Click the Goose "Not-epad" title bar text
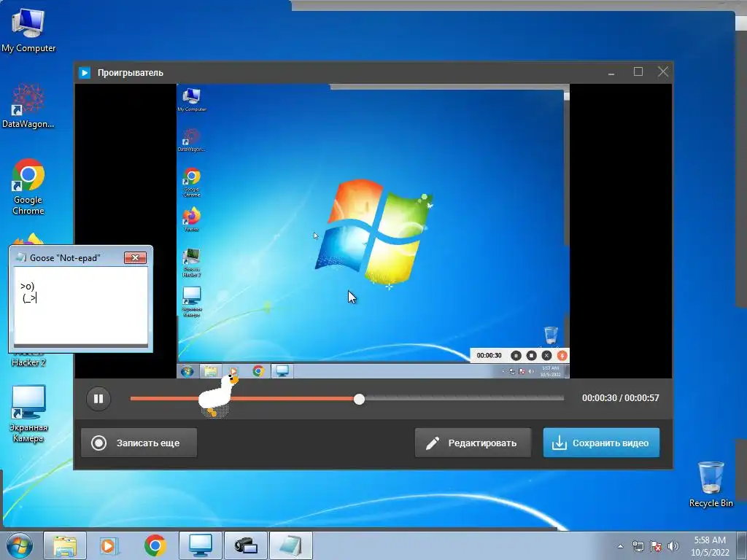The height and width of the screenshot is (560, 747). (65, 257)
